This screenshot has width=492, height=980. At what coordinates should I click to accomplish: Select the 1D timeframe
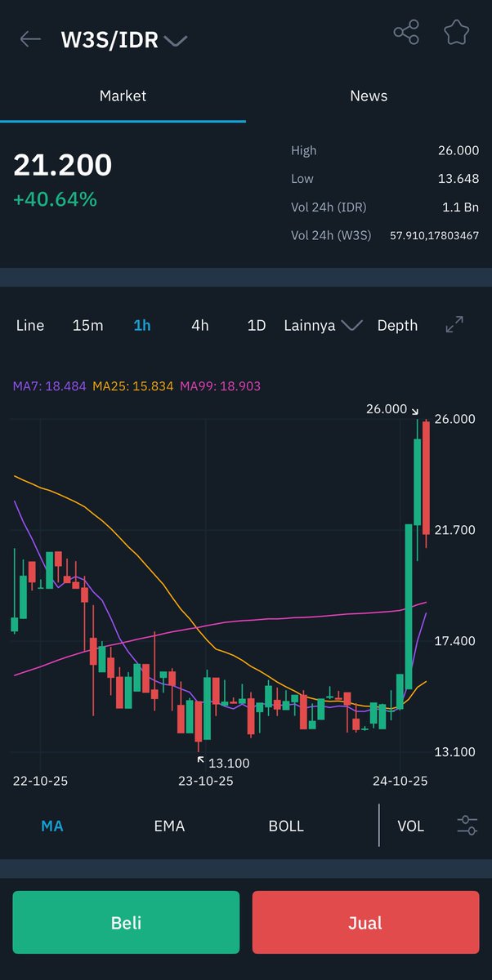(257, 325)
